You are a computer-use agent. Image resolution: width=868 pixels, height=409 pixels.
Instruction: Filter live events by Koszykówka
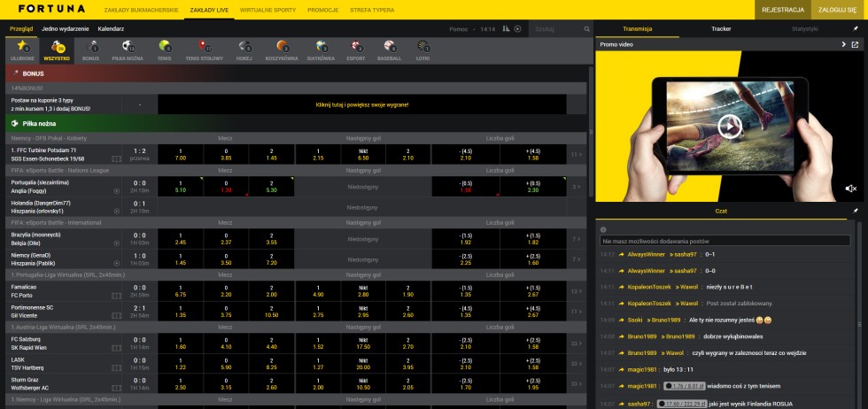tap(282, 50)
